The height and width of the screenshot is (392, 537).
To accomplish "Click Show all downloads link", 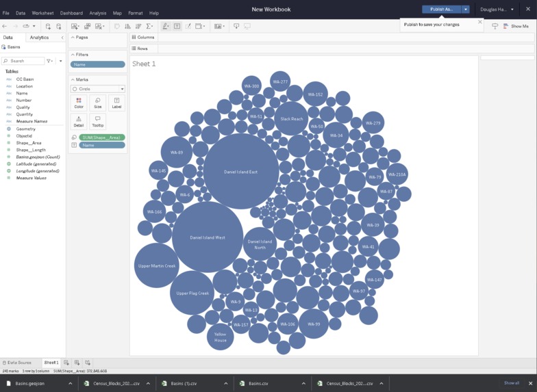I will tap(511, 383).
